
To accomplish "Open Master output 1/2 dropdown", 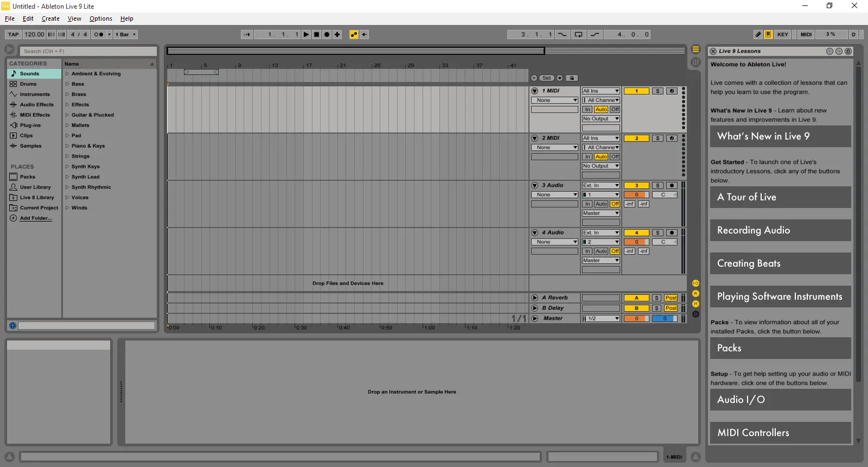I will (601, 319).
